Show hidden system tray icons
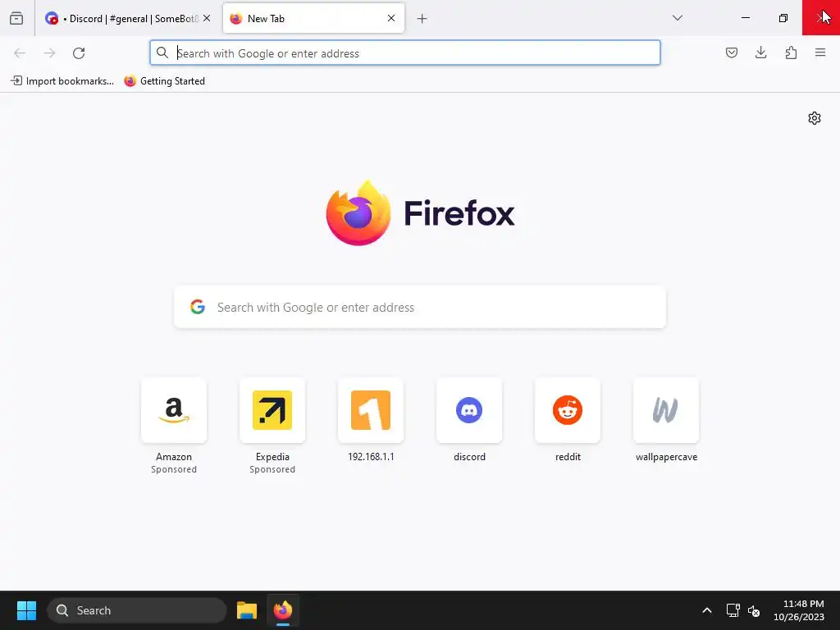 tap(707, 610)
